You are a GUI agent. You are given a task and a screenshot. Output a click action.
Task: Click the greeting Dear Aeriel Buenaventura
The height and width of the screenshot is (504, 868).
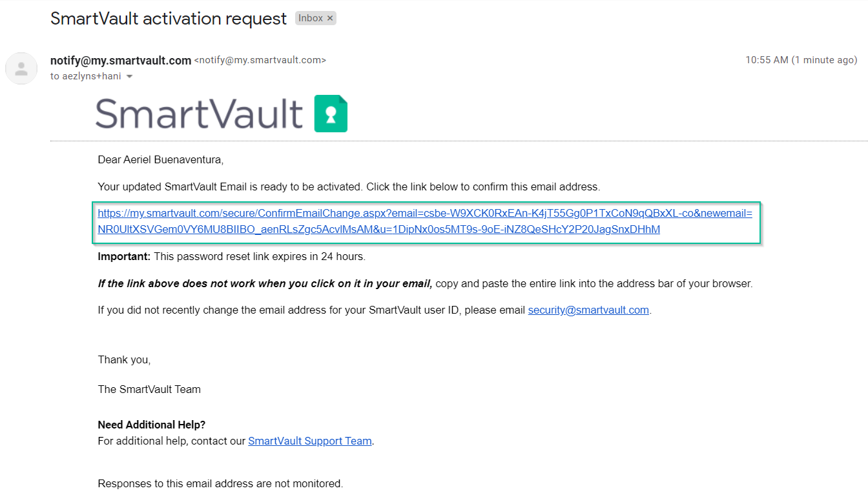(161, 159)
